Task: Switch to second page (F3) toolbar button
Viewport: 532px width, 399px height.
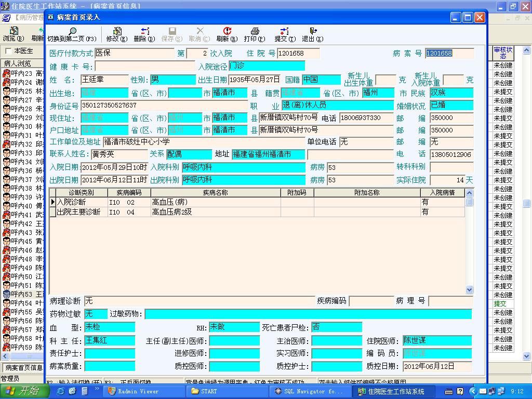Action: [72, 35]
